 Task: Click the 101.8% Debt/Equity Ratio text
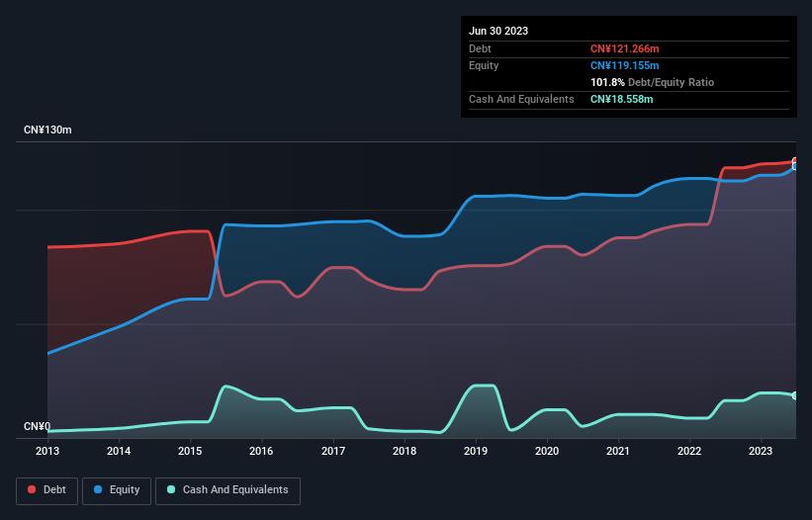click(652, 82)
